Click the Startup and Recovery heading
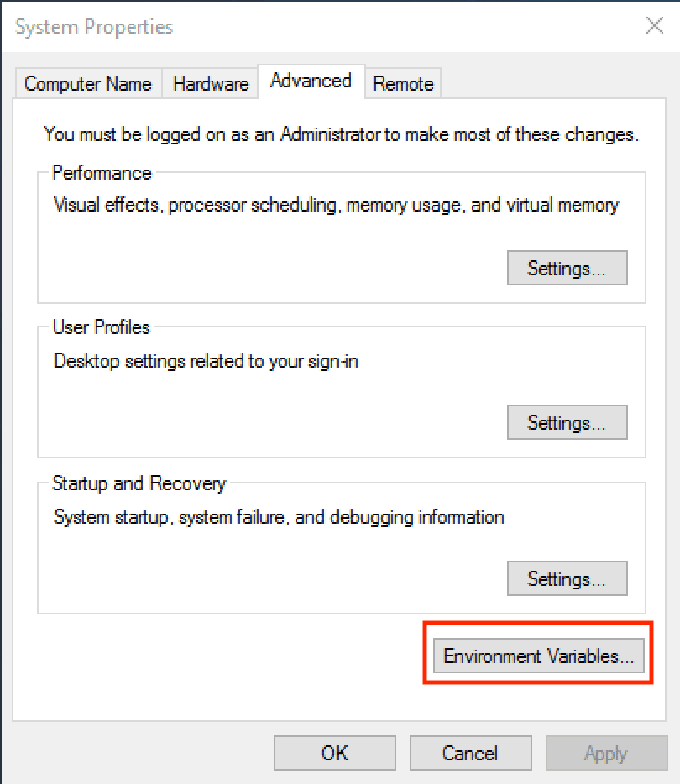Image resolution: width=680 pixels, height=784 pixels. 139,483
